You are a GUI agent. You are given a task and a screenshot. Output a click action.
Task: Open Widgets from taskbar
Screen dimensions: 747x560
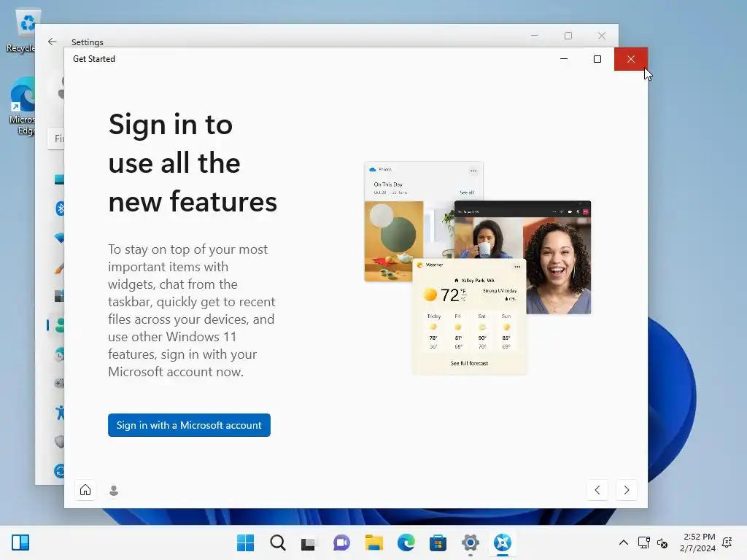click(x=20, y=542)
